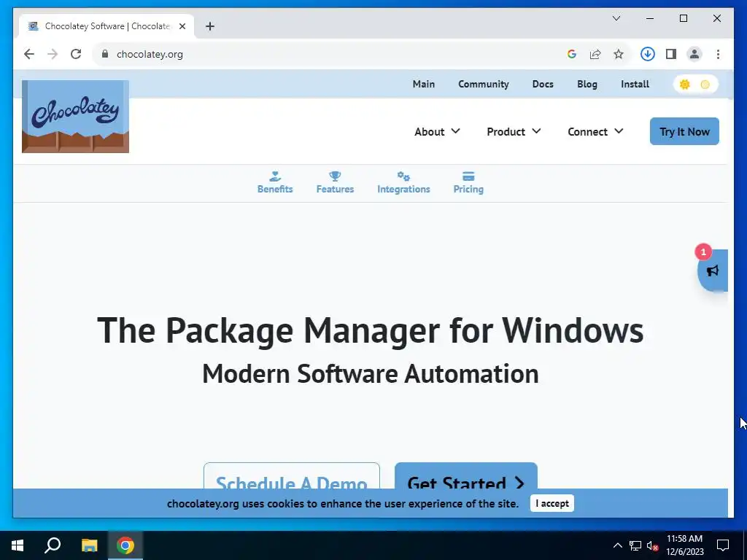
Task: Click the network status tray icon
Action: pyautogui.click(x=635, y=545)
